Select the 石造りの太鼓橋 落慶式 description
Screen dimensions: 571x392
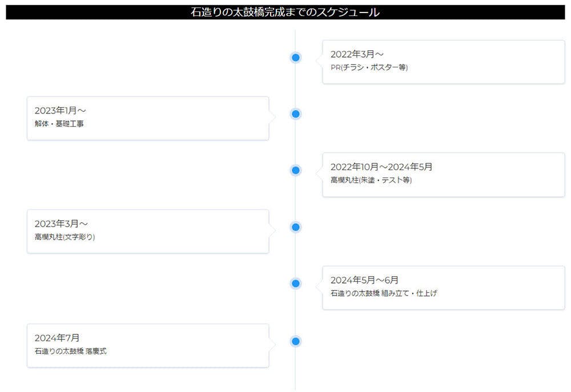click(70, 351)
